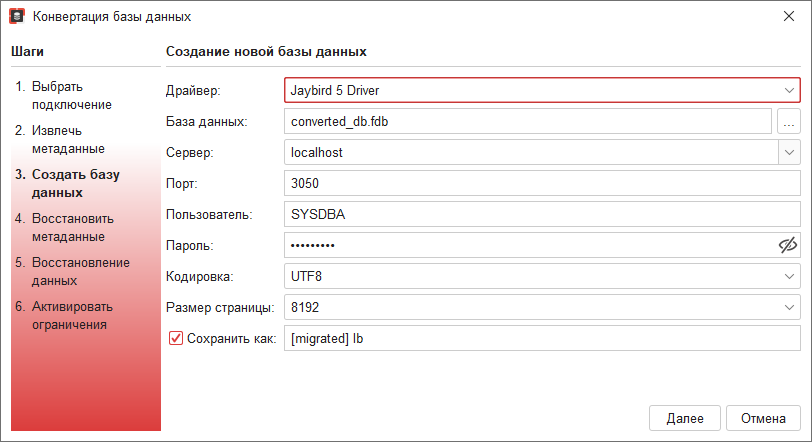Click the "Порт:" label
The height and width of the screenshot is (442, 812).
182,184
